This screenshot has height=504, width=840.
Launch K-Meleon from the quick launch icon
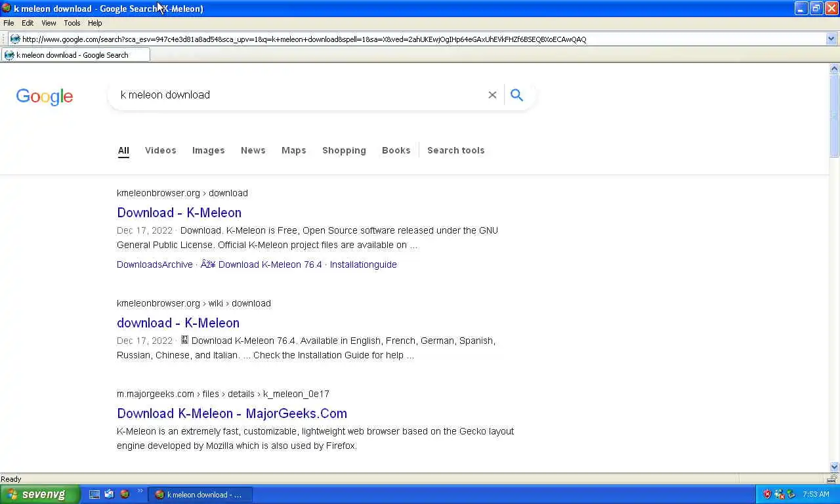click(x=124, y=494)
